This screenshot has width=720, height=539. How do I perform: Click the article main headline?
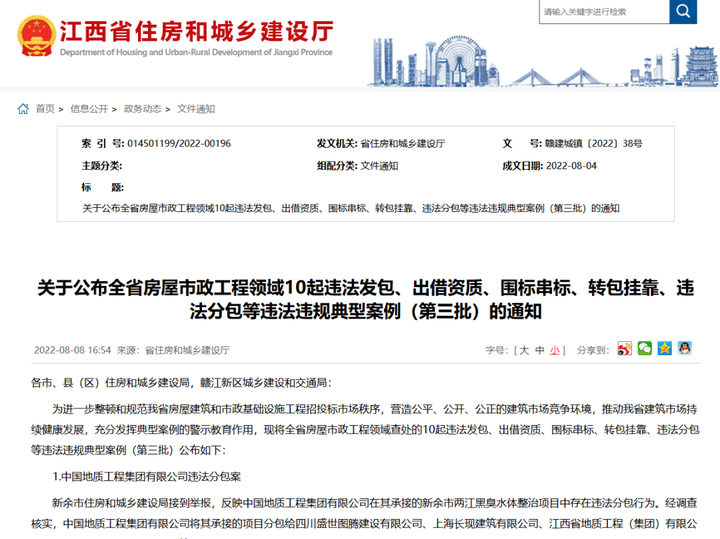coord(366,299)
